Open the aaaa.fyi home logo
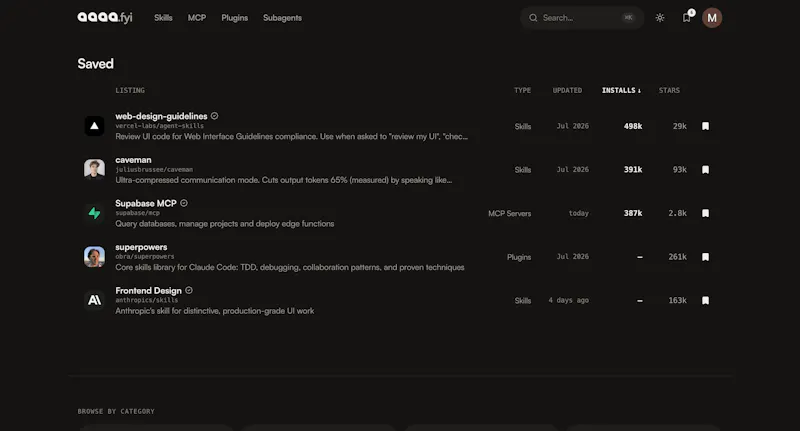Screen dimensions: 800x431 (105, 17)
